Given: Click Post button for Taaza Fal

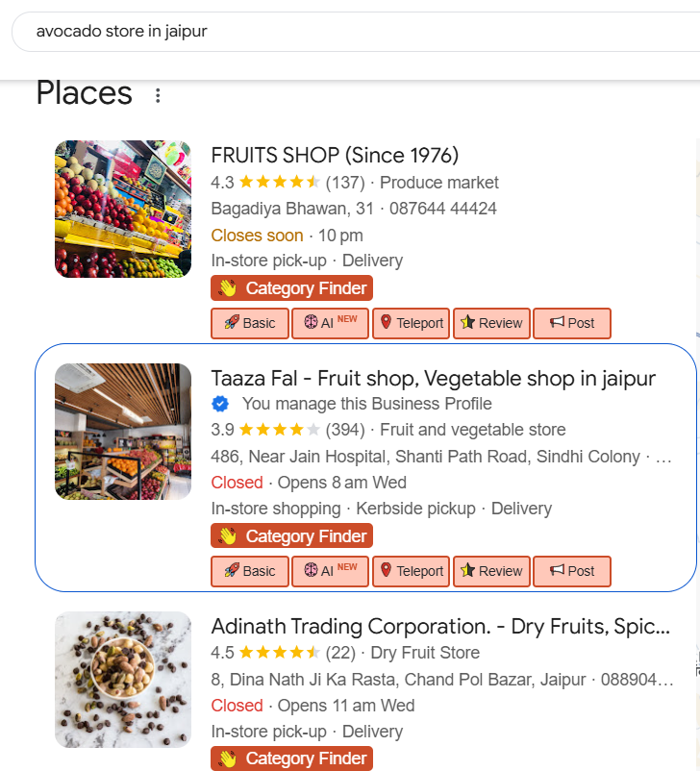Looking at the screenshot, I should point(572,571).
